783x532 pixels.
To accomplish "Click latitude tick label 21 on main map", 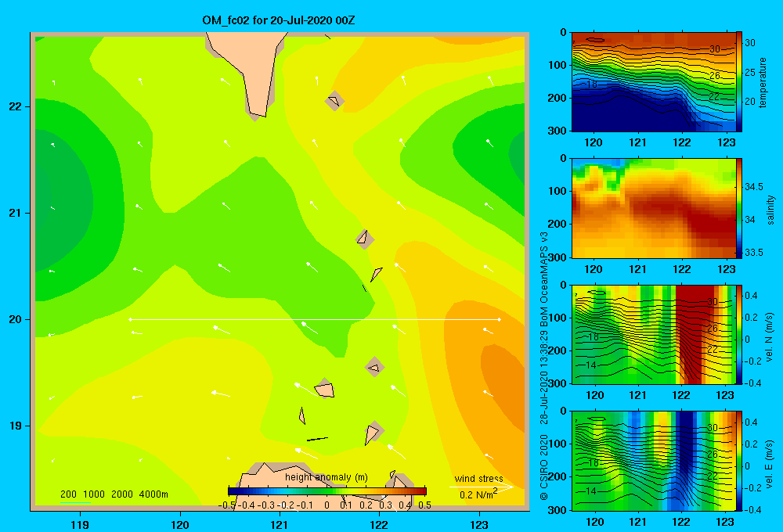I will [16, 213].
